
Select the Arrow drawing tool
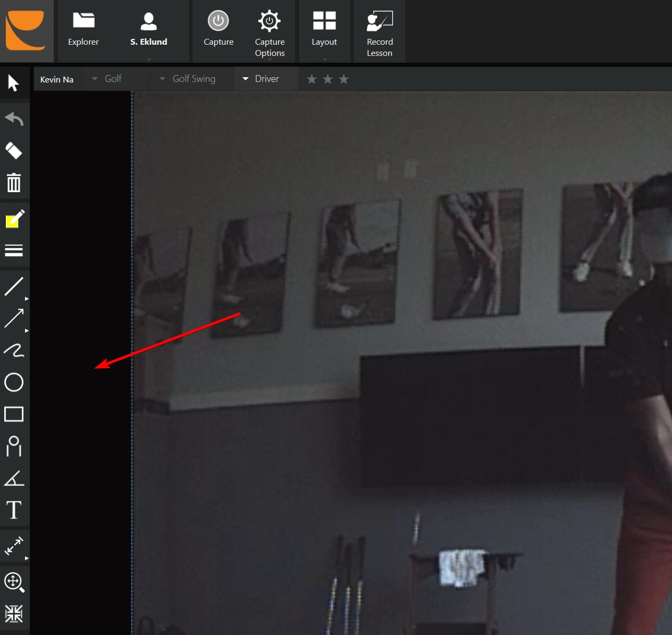tap(14, 318)
